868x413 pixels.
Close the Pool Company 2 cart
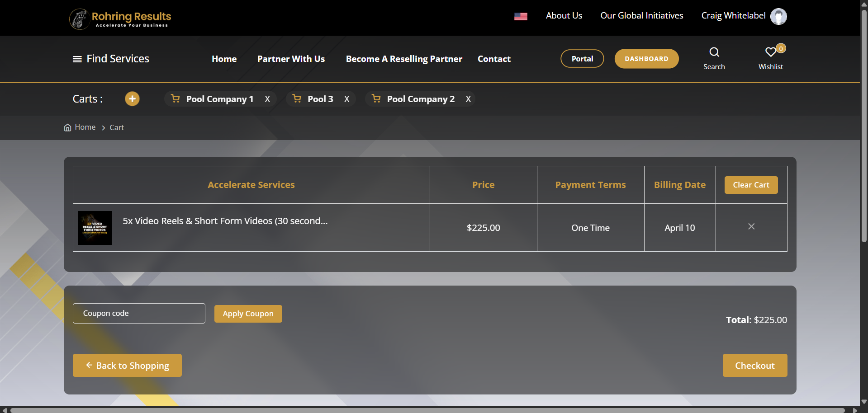468,99
